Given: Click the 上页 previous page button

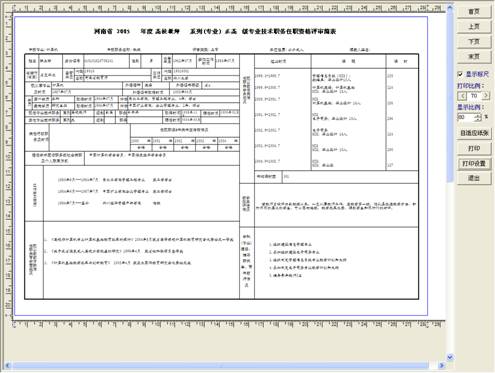Looking at the screenshot, I should click(x=474, y=27).
